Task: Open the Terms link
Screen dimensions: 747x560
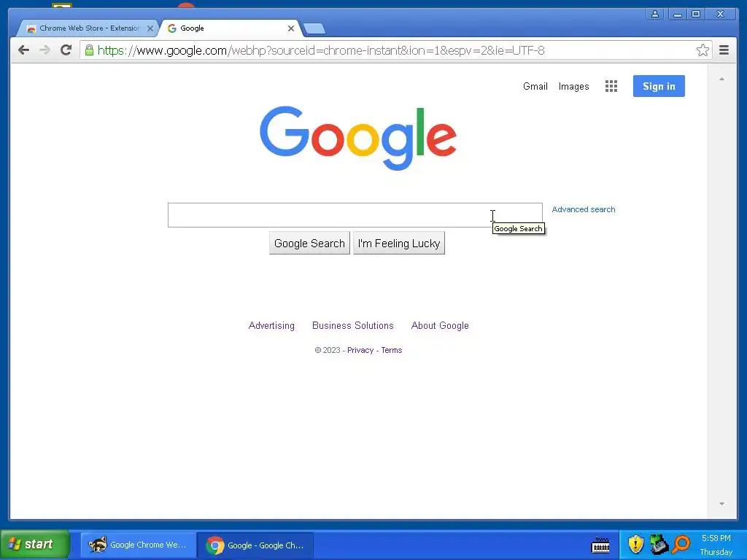Action: pos(392,350)
